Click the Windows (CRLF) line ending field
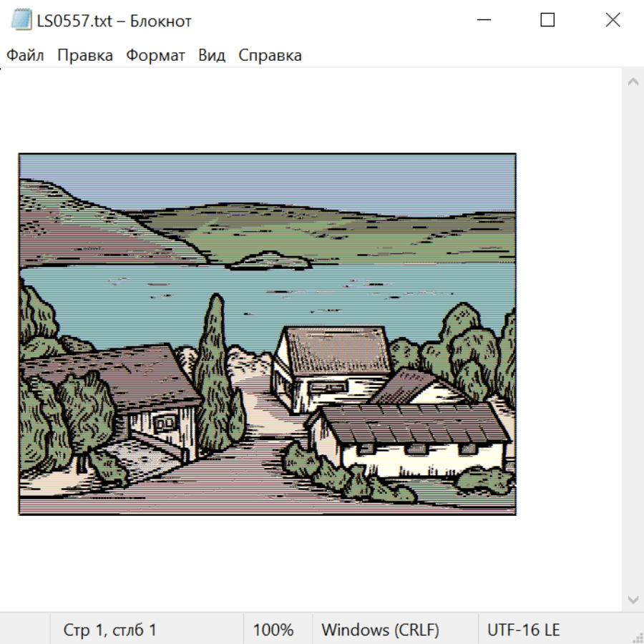 [x=380, y=630]
